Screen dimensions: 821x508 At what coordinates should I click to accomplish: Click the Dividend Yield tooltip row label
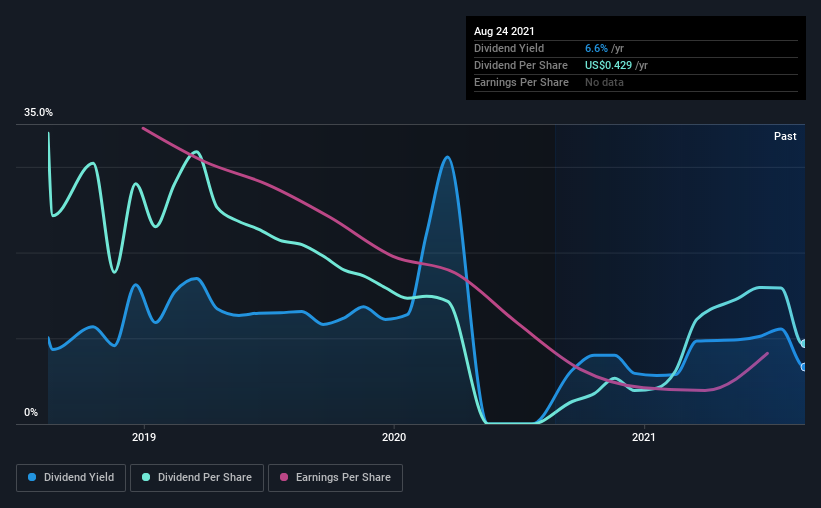[509, 48]
